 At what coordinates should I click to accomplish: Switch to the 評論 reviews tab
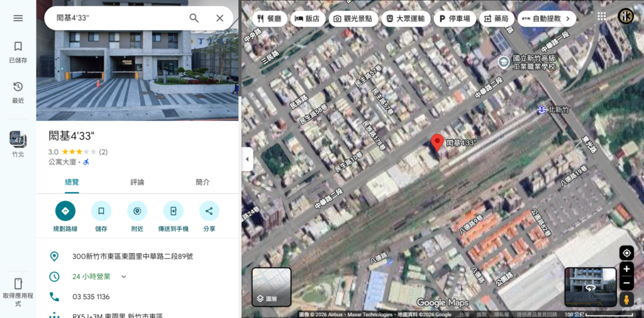137,182
